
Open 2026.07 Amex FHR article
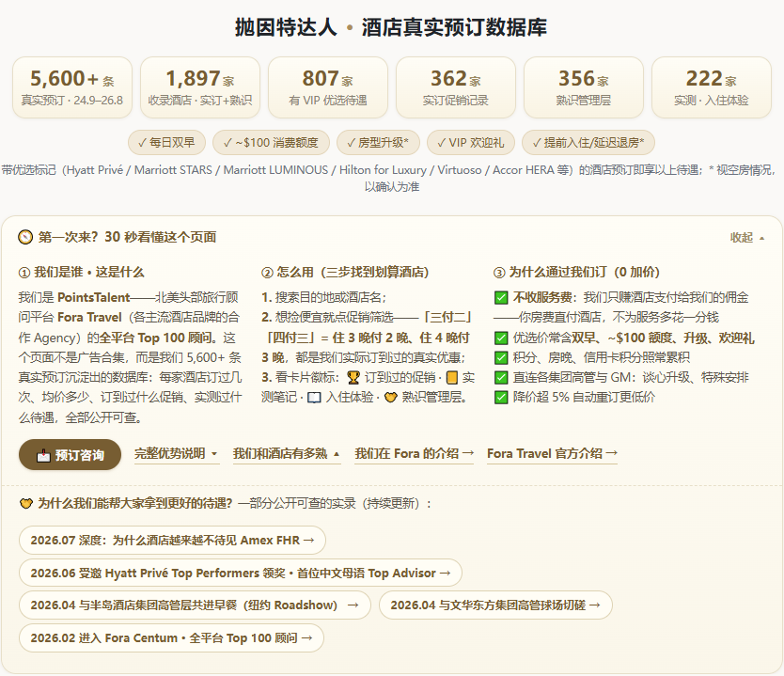(172, 540)
